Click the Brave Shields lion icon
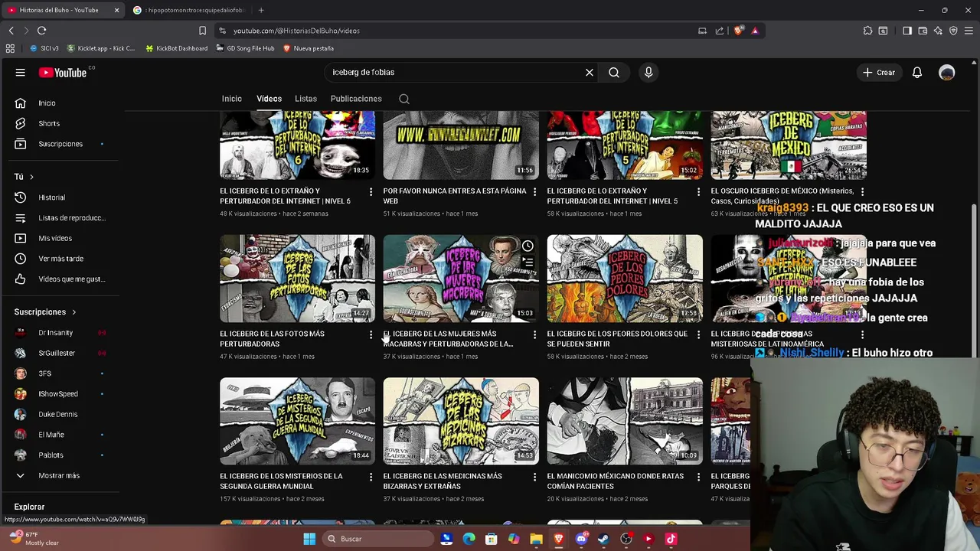 pyautogui.click(x=738, y=31)
